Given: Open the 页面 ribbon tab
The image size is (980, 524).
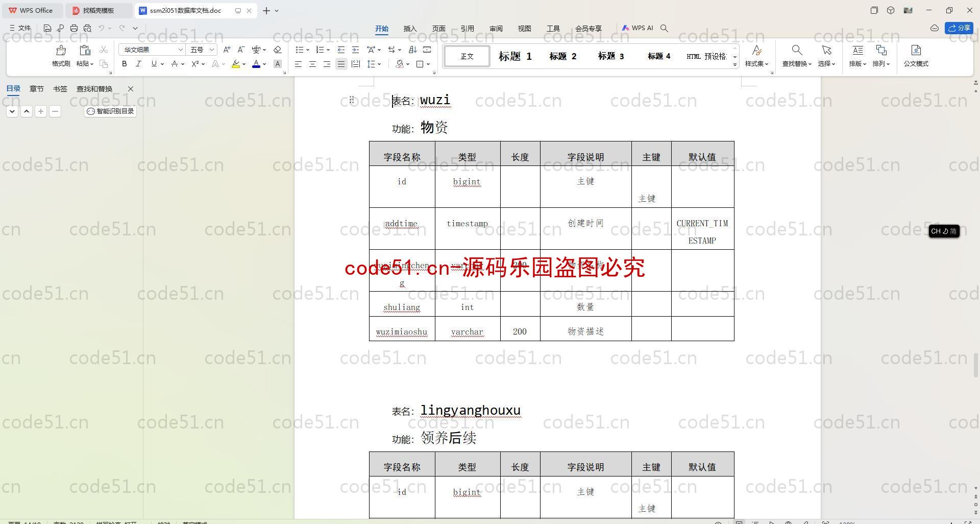Looking at the screenshot, I should [x=438, y=29].
